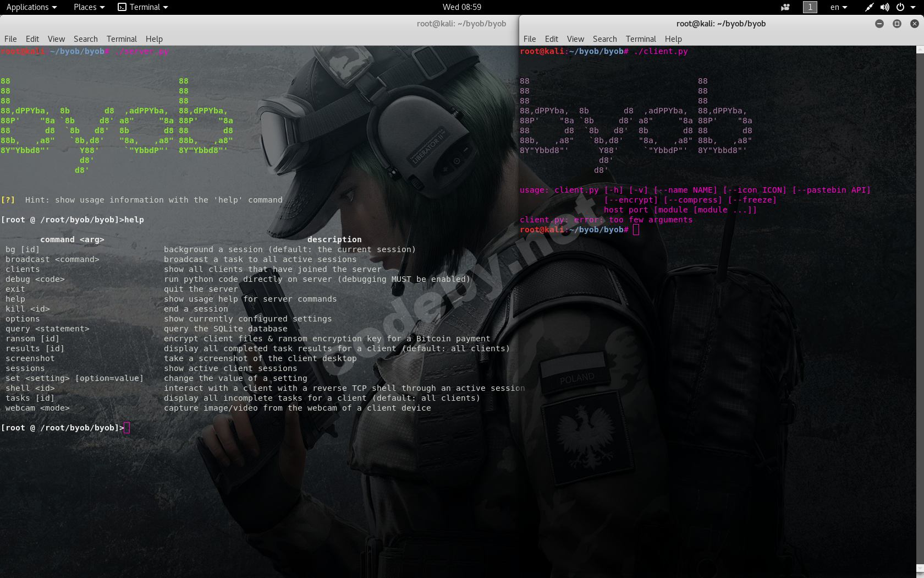
Task: Click the workspace indicator showing "1"
Action: 810,7
